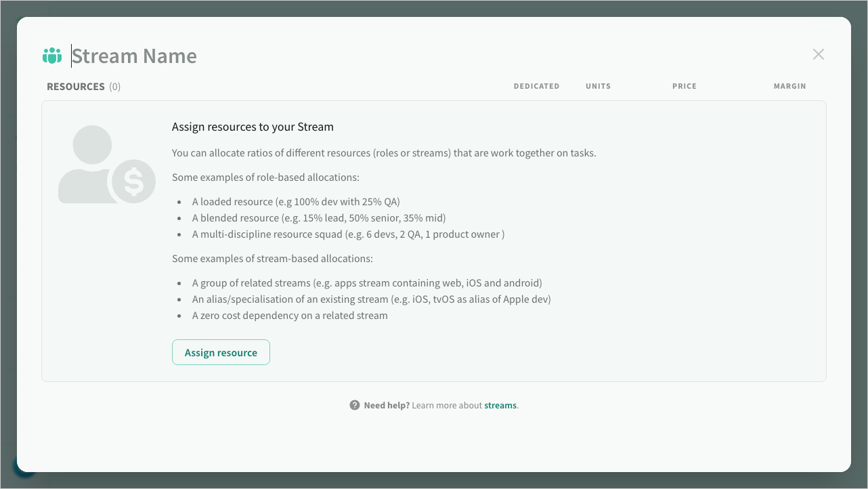Viewport: 868px width, 489px height.
Task: Click the Assign resource button
Action: pyautogui.click(x=221, y=352)
